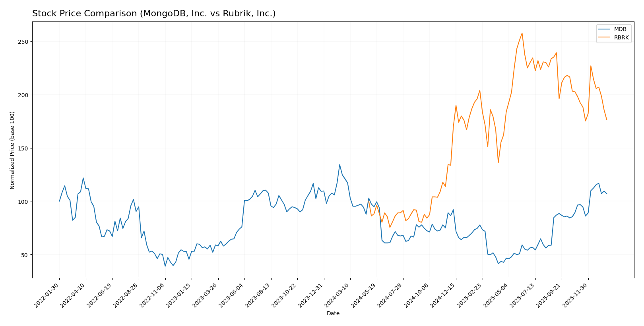This screenshot has height=326, width=644.
Task: Click the MDB line's starting point at 100
Action: (60, 201)
